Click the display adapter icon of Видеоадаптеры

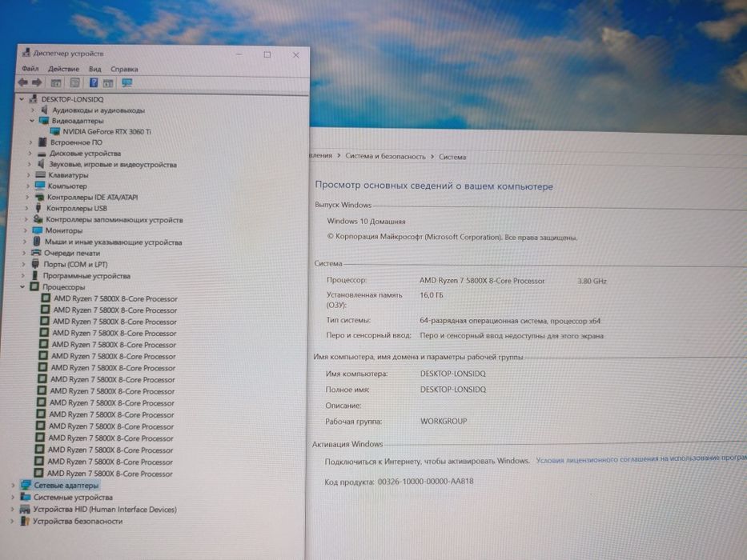click(x=44, y=121)
